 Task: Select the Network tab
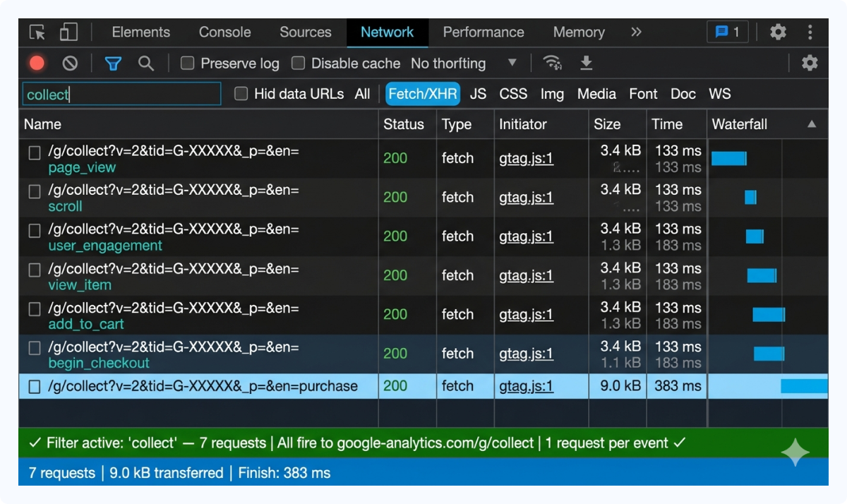click(387, 32)
